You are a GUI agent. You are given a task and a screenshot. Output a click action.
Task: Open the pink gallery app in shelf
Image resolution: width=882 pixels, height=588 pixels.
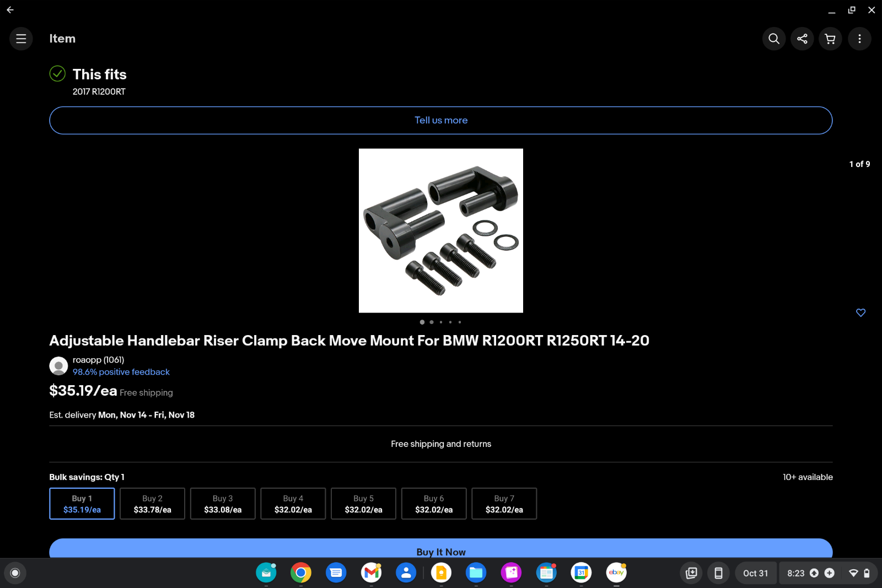(511, 573)
